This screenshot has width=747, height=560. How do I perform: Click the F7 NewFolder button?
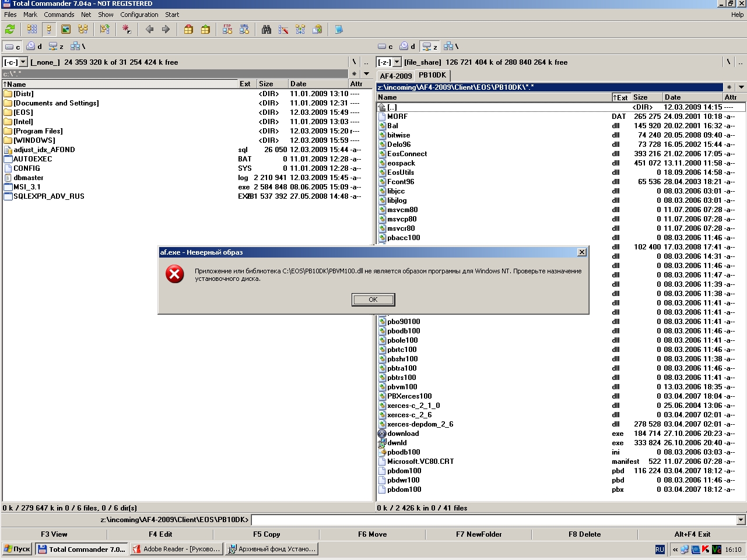point(479,534)
